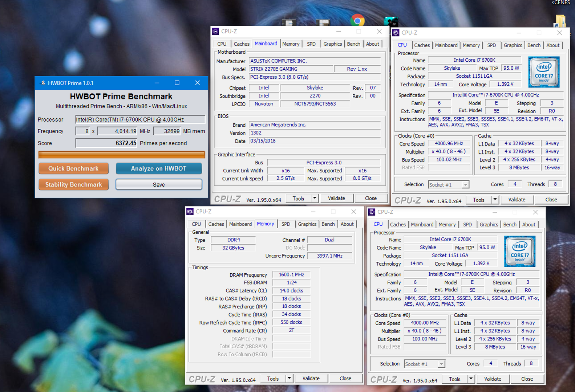The image size is (575, 392).
Task: Open Caches tab in Mainboard CPU-Z window
Action: coord(242,44)
